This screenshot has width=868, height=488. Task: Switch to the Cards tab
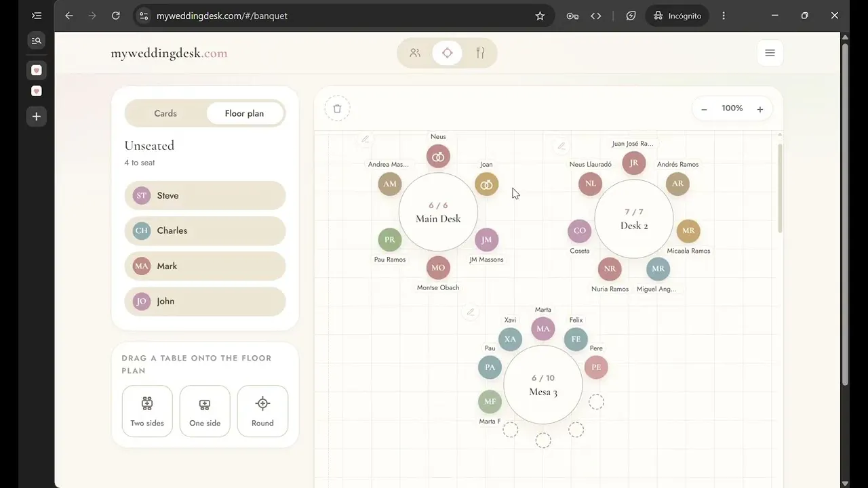click(x=165, y=113)
